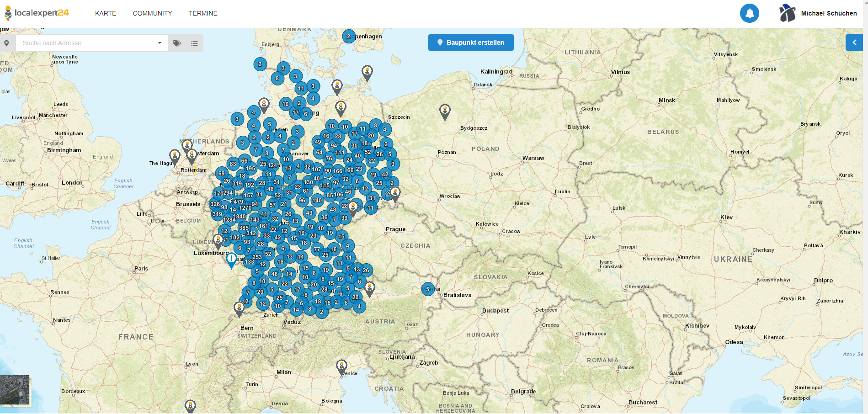Image resolution: width=868 pixels, height=414 pixels.
Task: Open cluster 111 on map
Action: point(340,153)
